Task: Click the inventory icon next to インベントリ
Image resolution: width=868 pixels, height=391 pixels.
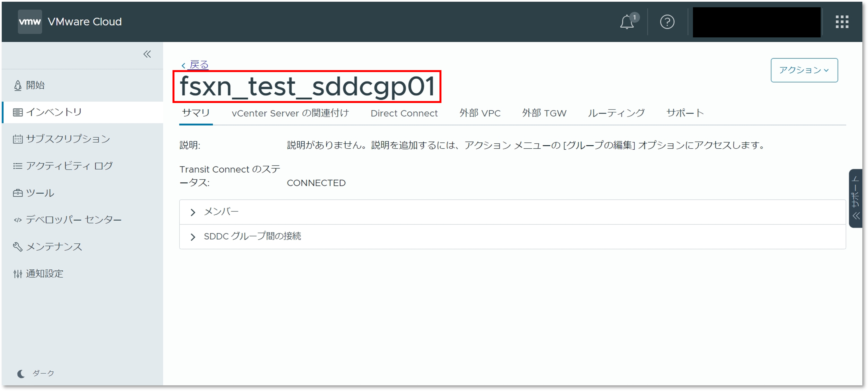Action: 18,112
